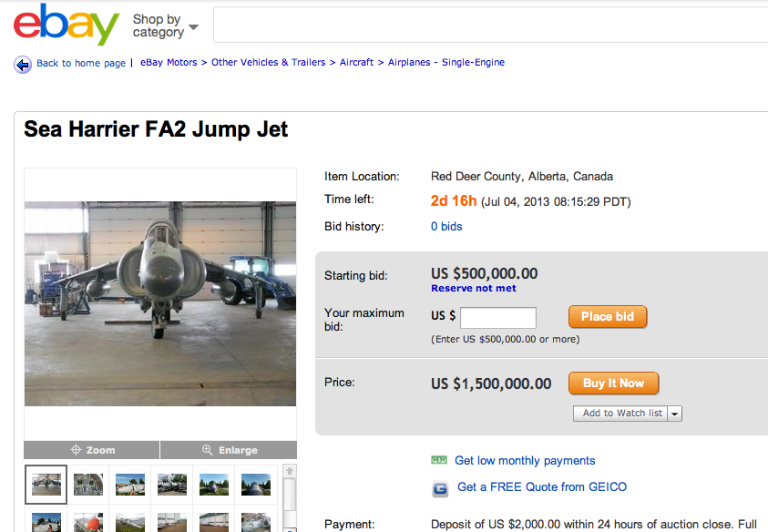Click the Buy It Now button

(x=613, y=384)
